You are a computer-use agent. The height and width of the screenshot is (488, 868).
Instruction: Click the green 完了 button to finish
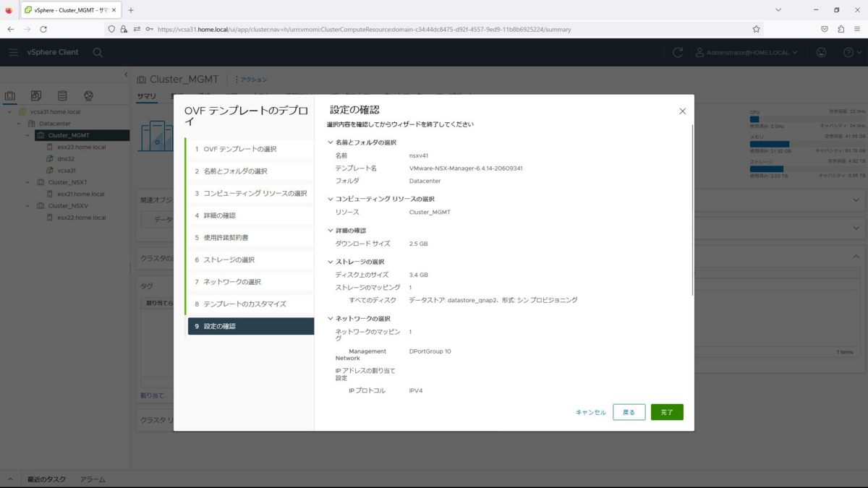pos(667,412)
